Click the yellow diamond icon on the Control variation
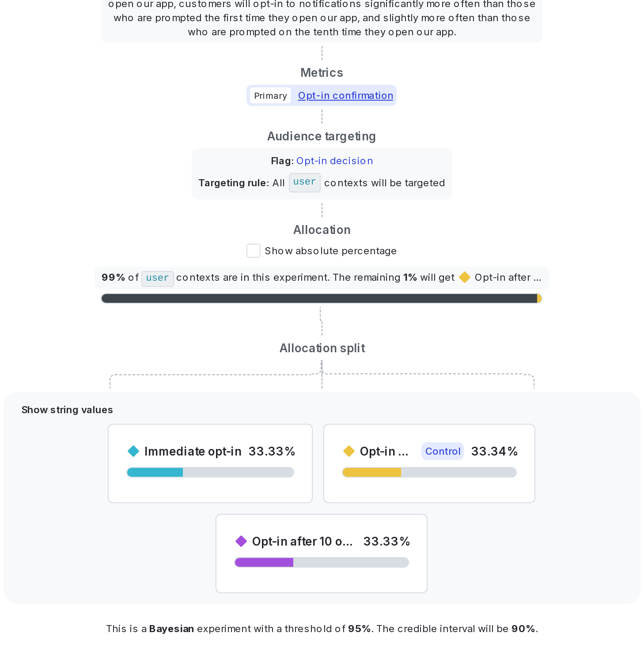 click(x=349, y=451)
